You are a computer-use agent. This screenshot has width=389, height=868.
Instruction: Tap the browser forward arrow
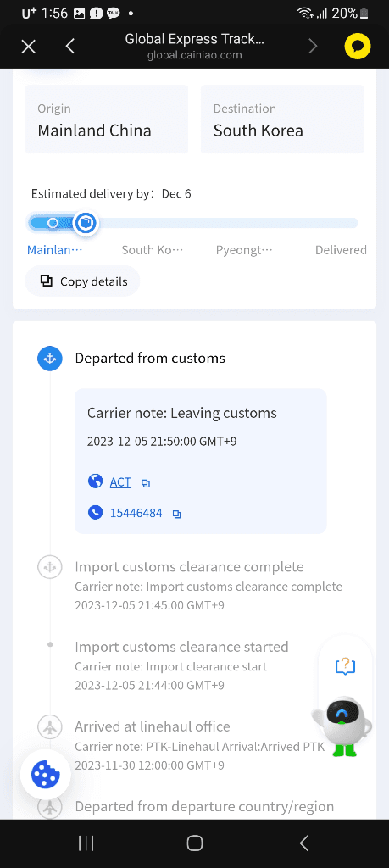(313, 47)
